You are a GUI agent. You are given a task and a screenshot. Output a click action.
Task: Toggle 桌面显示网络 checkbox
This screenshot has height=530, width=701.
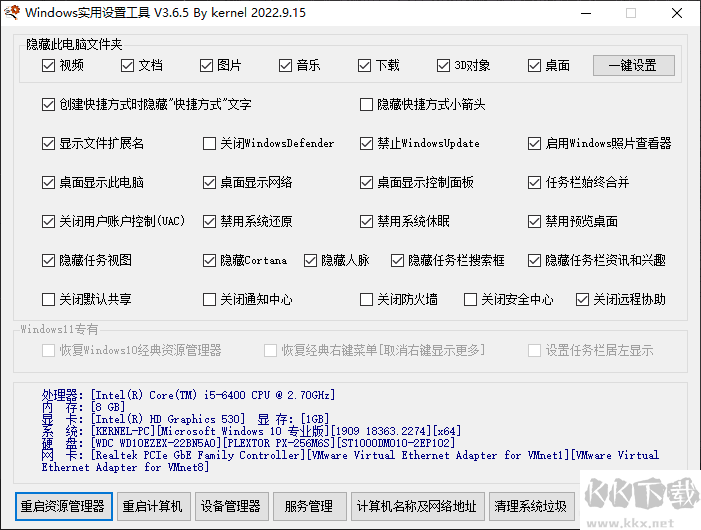(209, 182)
